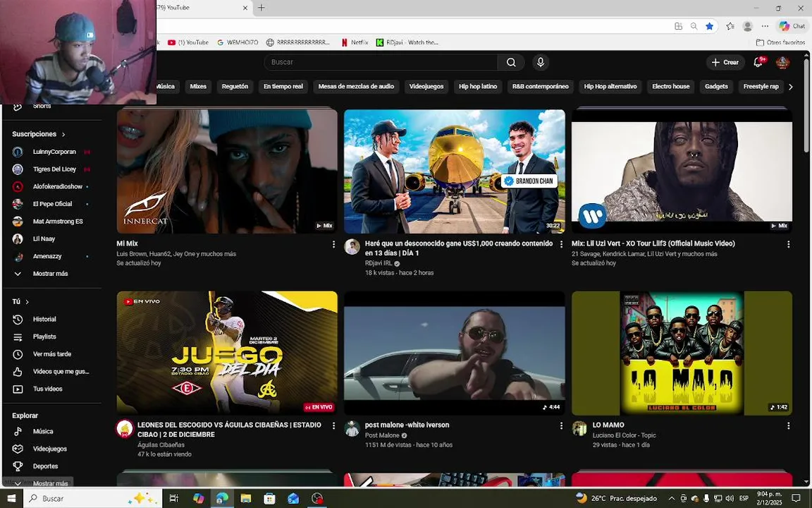Open options menu for Leones del Escogido video
812x508 pixels.
pyautogui.click(x=333, y=425)
